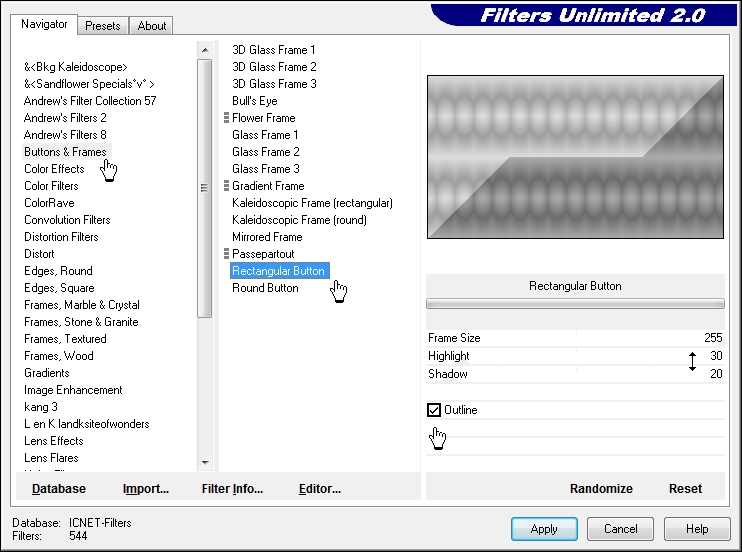Screen dimensions: 742x552
Task: Select the Round Button filter
Action: (x=265, y=289)
